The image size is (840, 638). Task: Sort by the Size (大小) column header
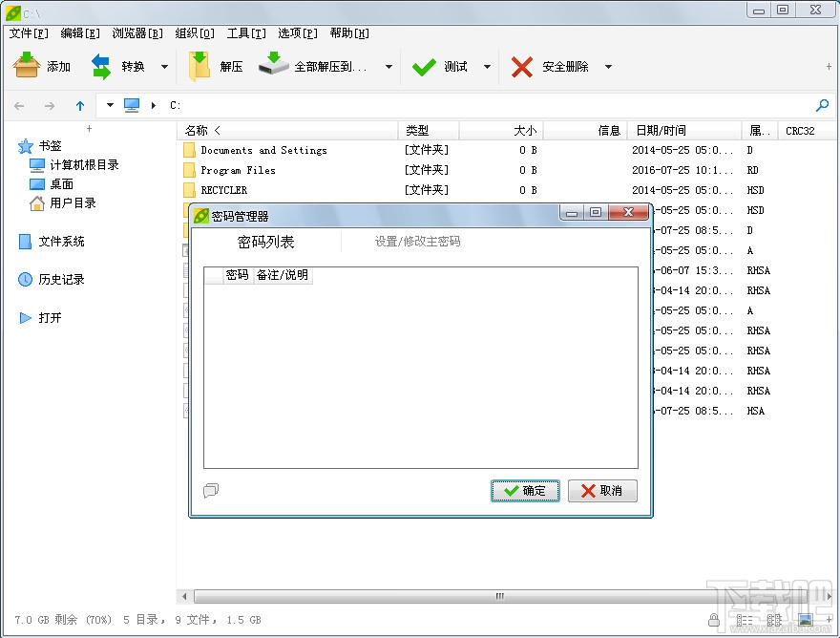[x=501, y=130]
